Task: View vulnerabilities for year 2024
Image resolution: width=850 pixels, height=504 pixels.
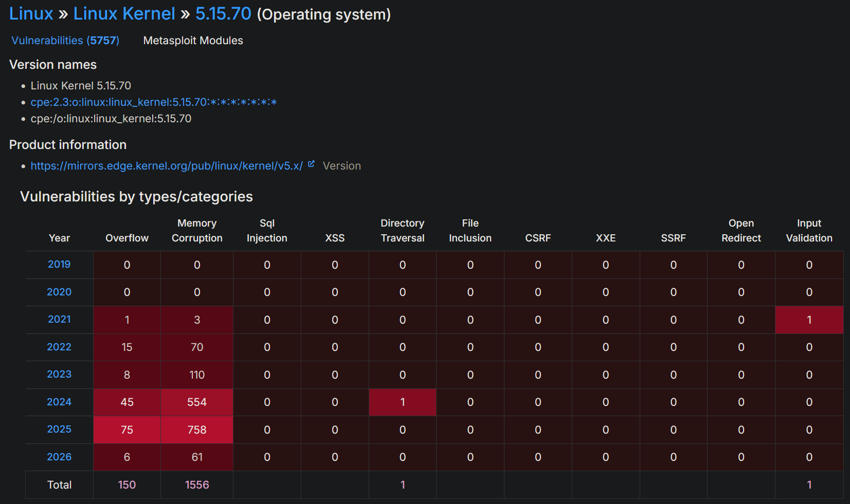Action: click(59, 402)
